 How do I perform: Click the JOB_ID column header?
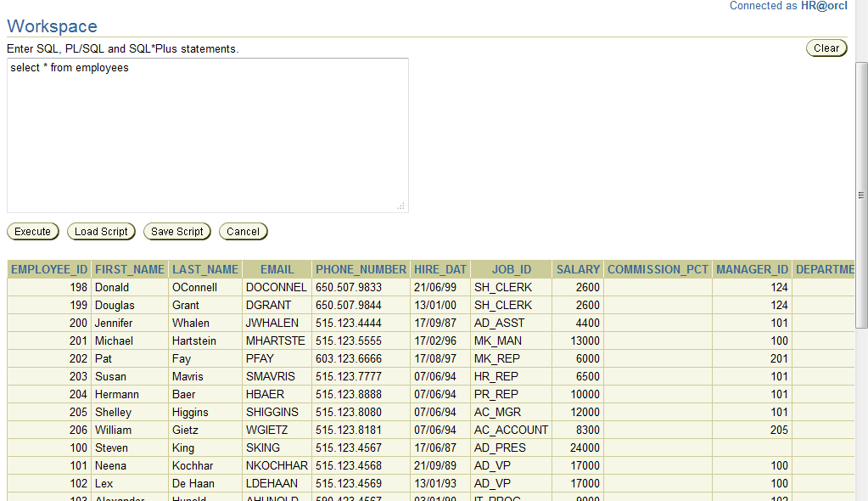click(x=511, y=269)
